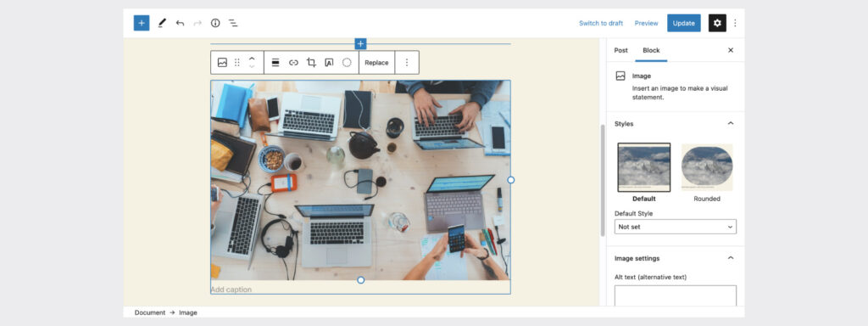The width and height of the screenshot is (868, 326).
Task: Open the Default Style dropdown
Action: pos(676,227)
